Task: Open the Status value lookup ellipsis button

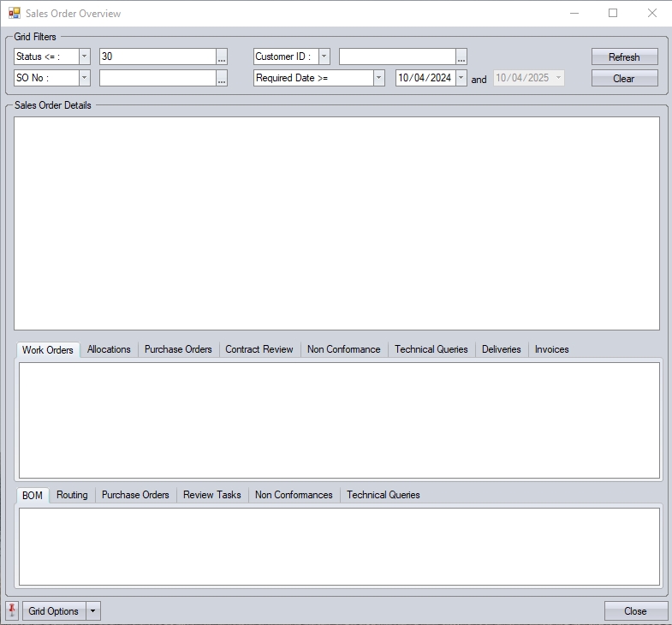Action: (222, 57)
